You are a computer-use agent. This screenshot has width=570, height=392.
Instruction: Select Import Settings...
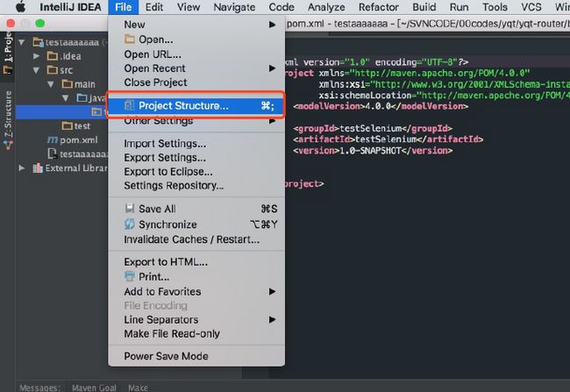(196, 144)
